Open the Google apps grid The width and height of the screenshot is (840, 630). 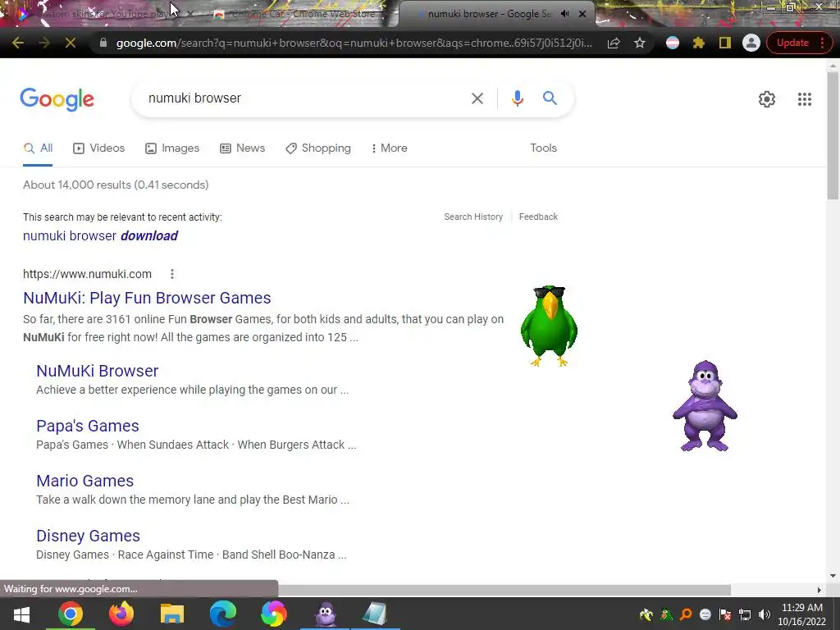coord(804,99)
